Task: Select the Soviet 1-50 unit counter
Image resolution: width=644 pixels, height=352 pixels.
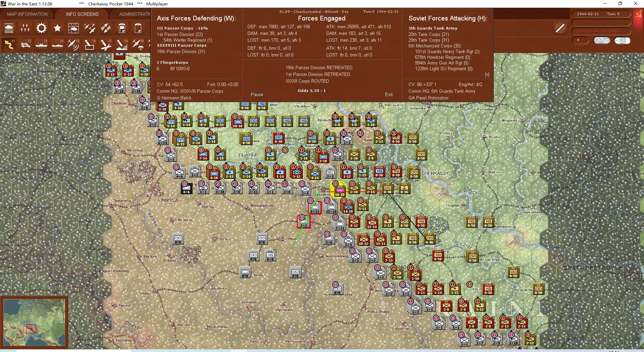Action: 415,275
